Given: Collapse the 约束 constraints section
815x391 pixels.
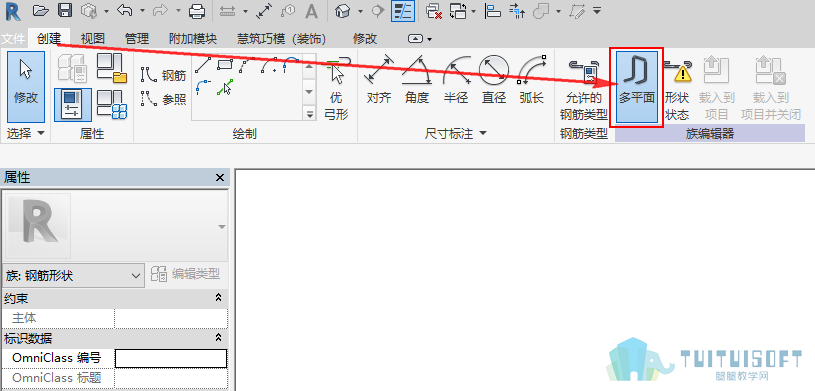Looking at the screenshot, I should click(219, 298).
